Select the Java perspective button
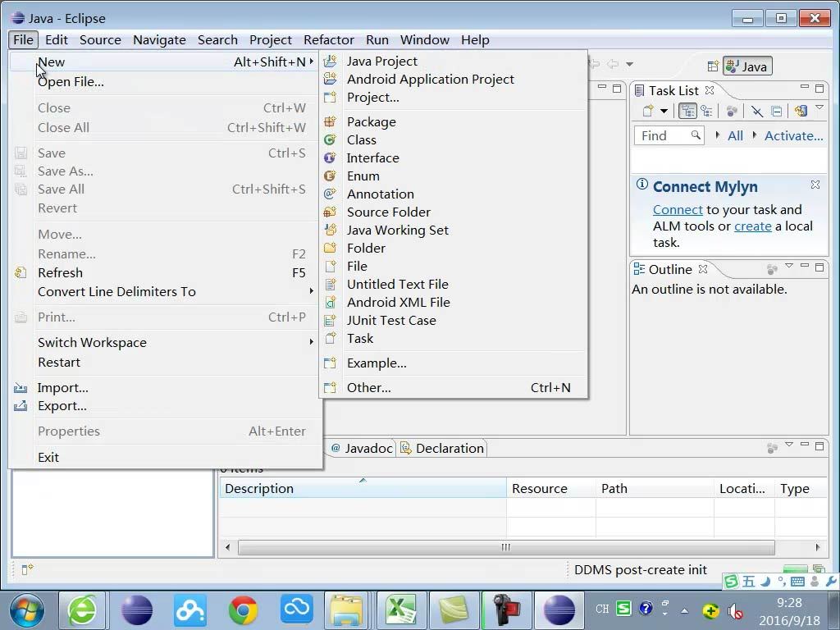The width and height of the screenshot is (840, 630). [x=747, y=66]
